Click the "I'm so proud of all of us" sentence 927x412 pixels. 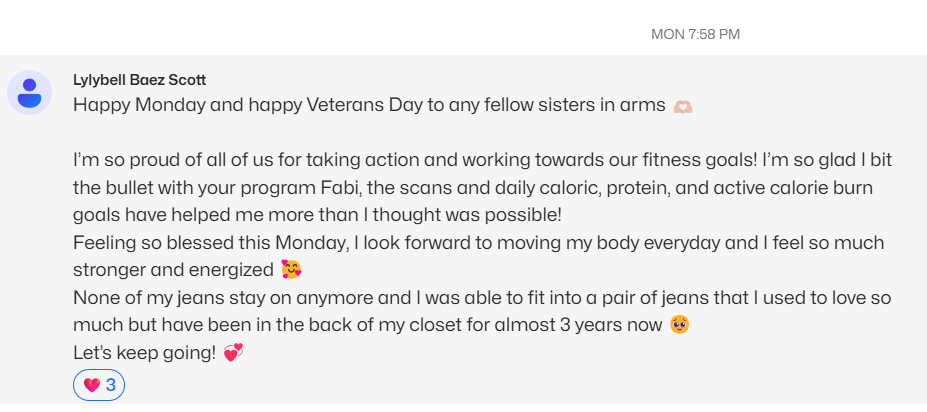(414, 160)
